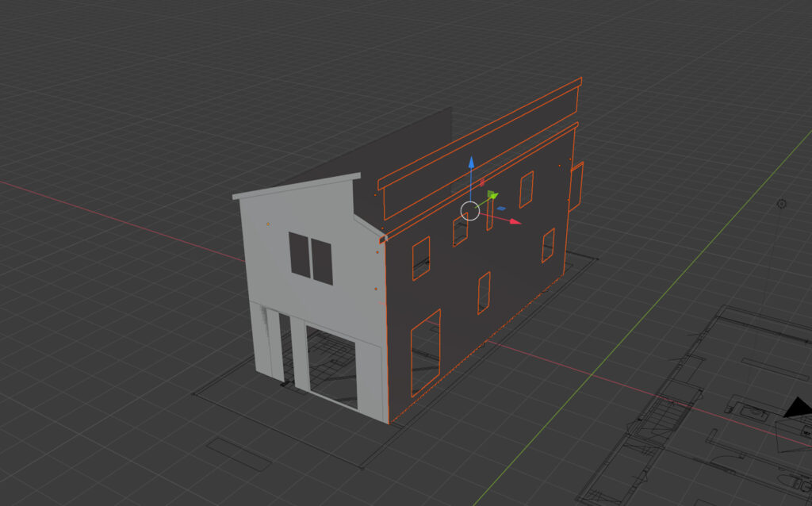Select the double window on the light gray wall
The height and width of the screenshot is (506, 812).
click(311, 258)
